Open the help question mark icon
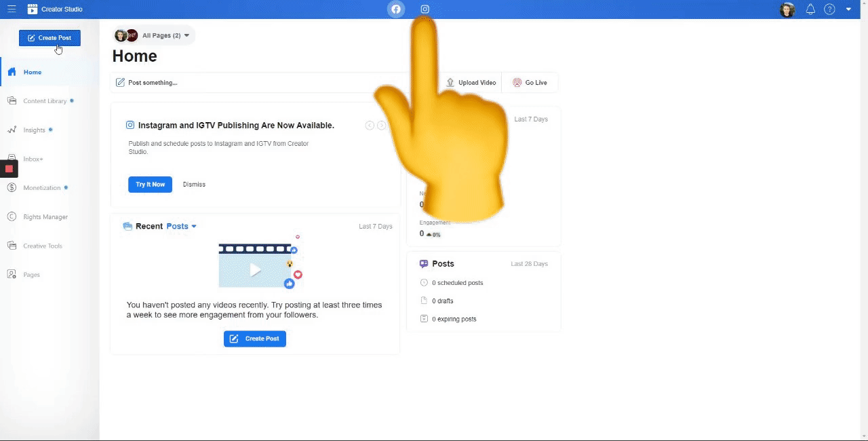Viewport: 868px width, 441px height. [x=829, y=9]
